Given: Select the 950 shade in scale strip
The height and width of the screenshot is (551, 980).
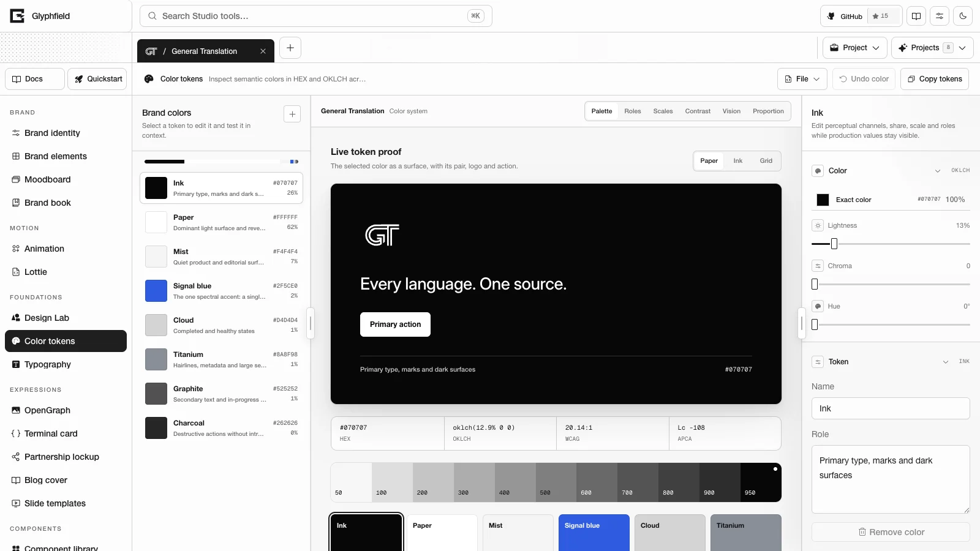Looking at the screenshot, I should [x=761, y=482].
